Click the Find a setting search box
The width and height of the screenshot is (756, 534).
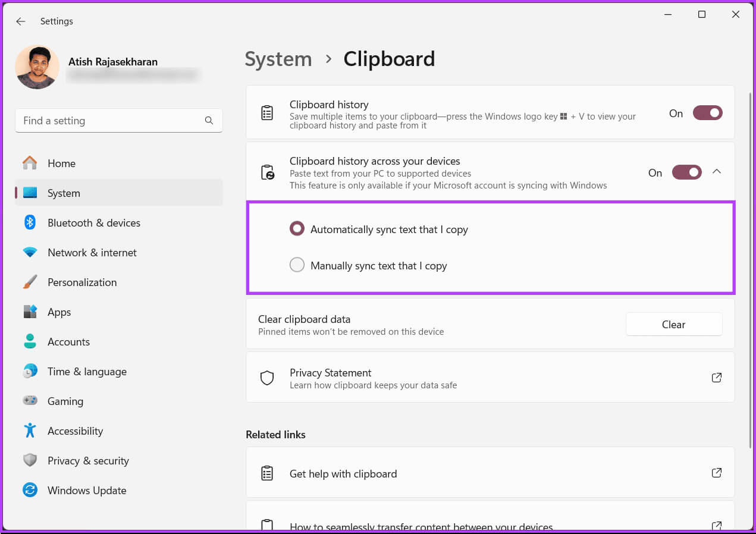(x=119, y=120)
